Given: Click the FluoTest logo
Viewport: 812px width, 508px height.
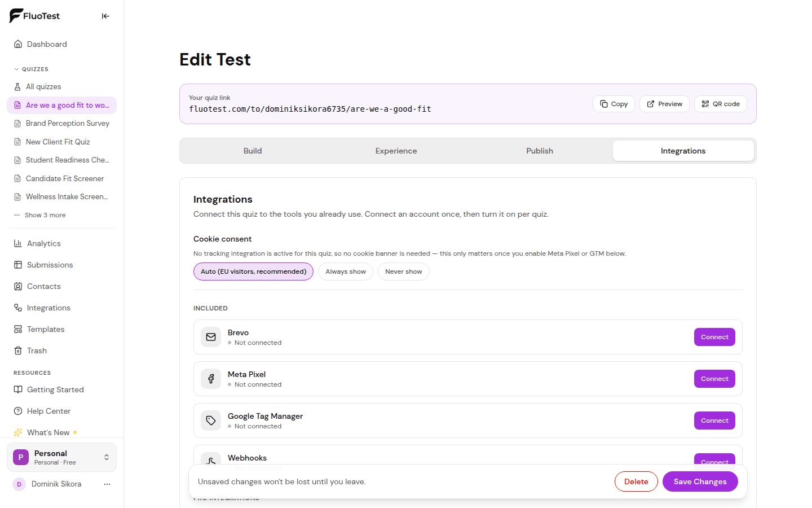Looking at the screenshot, I should coord(34,16).
